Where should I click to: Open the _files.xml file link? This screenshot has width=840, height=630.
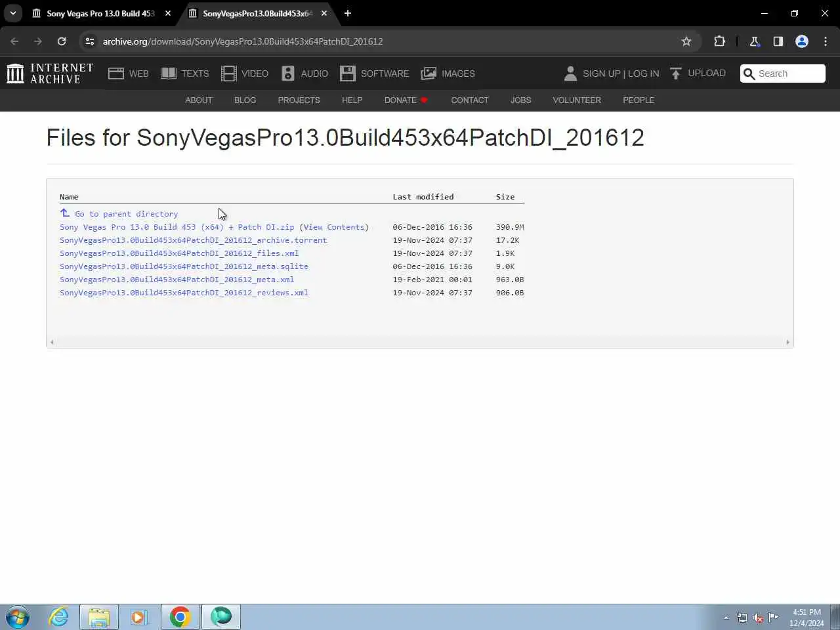179,253
